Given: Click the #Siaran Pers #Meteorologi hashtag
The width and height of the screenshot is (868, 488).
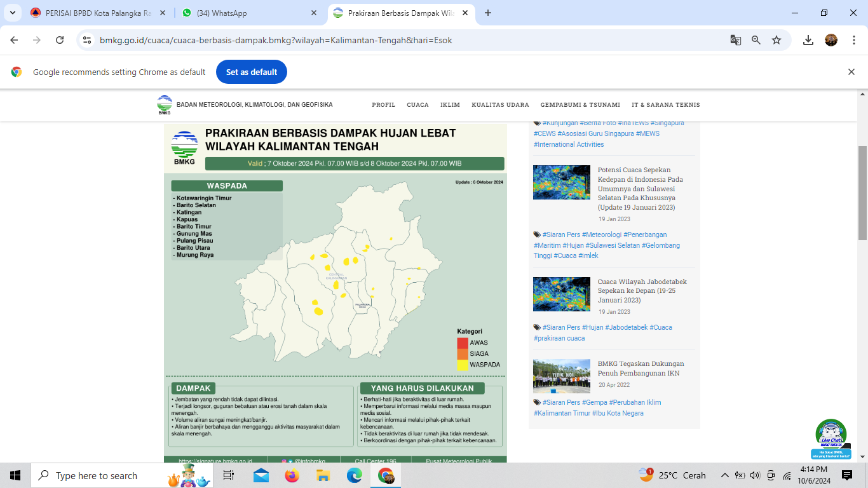Looking at the screenshot, I should click(581, 234).
